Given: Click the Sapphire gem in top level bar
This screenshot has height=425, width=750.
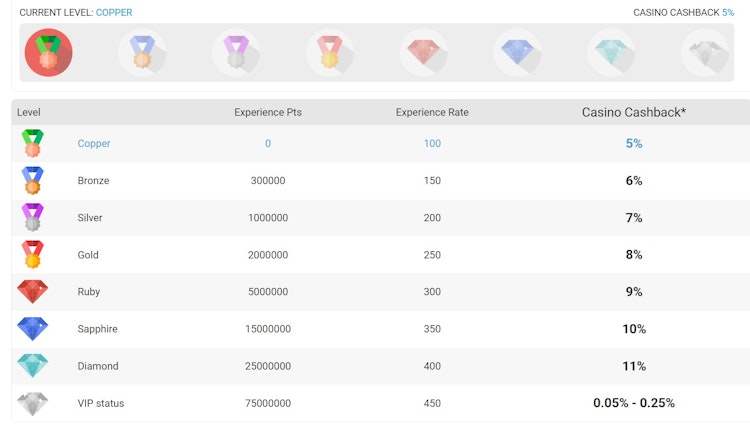Looking at the screenshot, I should pos(517,53).
